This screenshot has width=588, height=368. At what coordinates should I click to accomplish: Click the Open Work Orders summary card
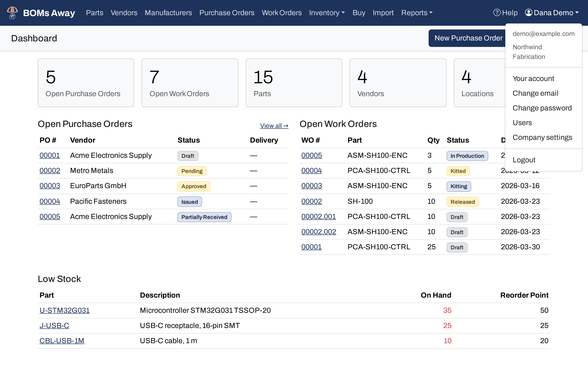point(190,83)
